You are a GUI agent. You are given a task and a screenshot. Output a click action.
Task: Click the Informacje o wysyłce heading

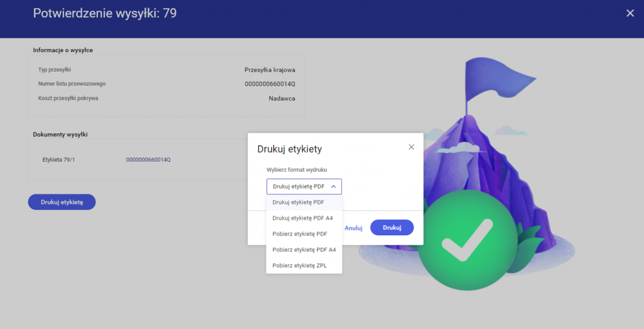pyautogui.click(x=63, y=50)
